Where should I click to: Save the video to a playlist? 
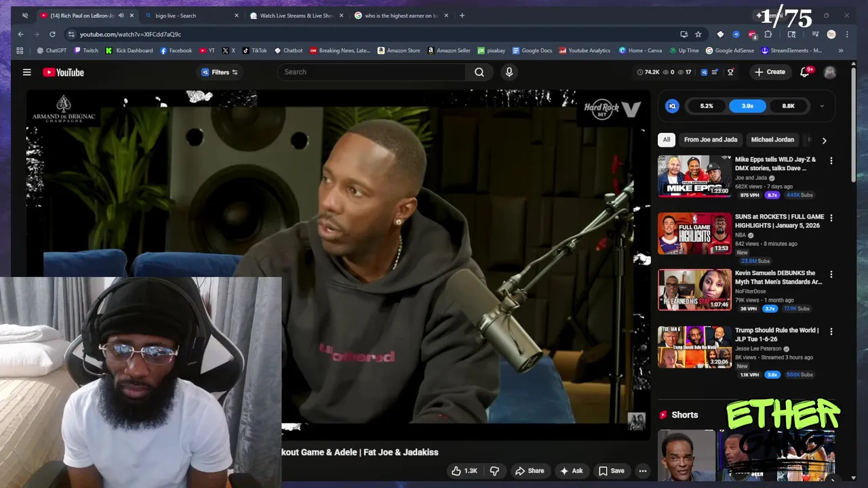611,470
